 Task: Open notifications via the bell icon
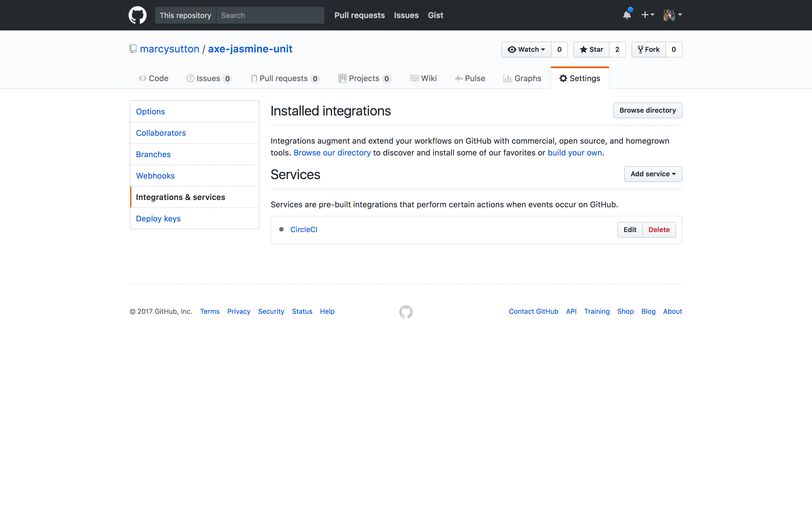[x=627, y=15]
